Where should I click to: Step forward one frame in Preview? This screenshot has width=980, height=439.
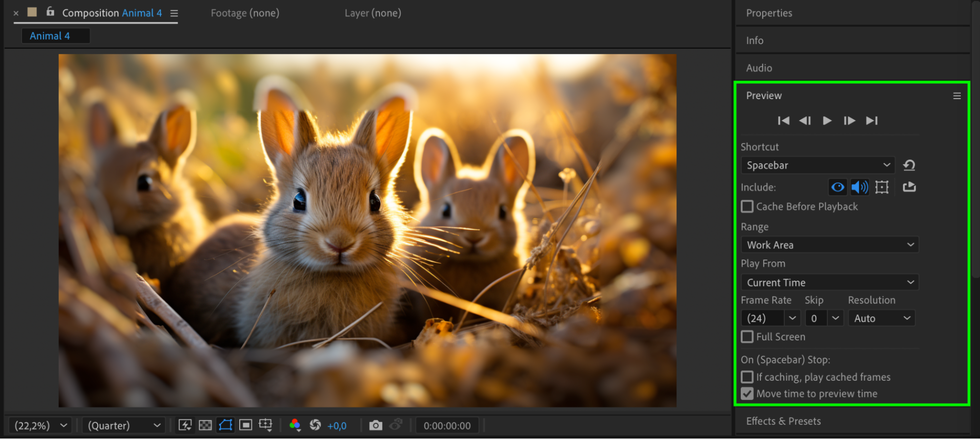[849, 121]
